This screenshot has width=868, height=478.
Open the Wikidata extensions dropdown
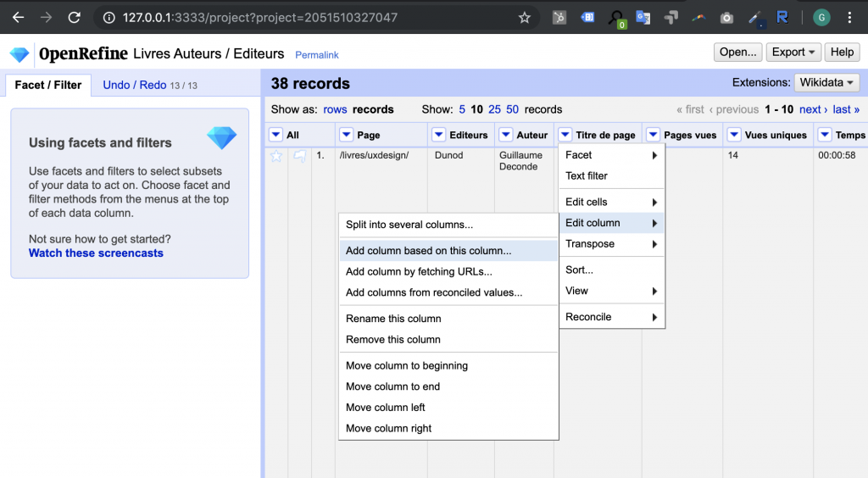click(826, 82)
